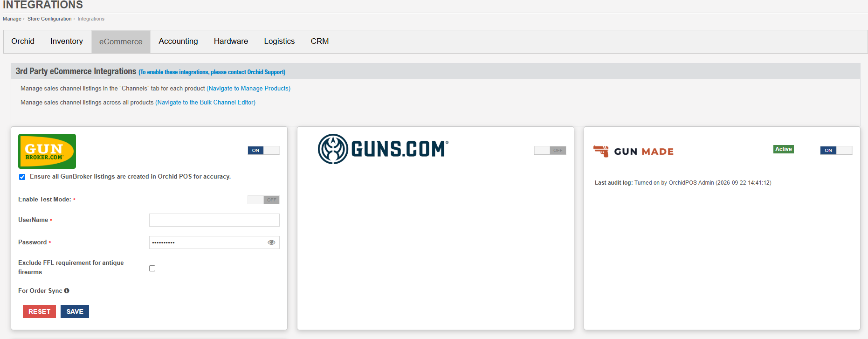Click the green Active badge
Image resolution: width=868 pixels, height=339 pixels.
point(784,149)
